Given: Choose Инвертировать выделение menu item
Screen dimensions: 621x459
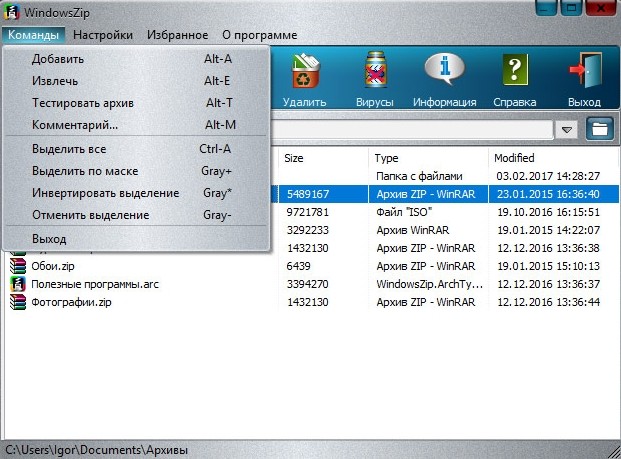Looking at the screenshot, I should (91, 193).
